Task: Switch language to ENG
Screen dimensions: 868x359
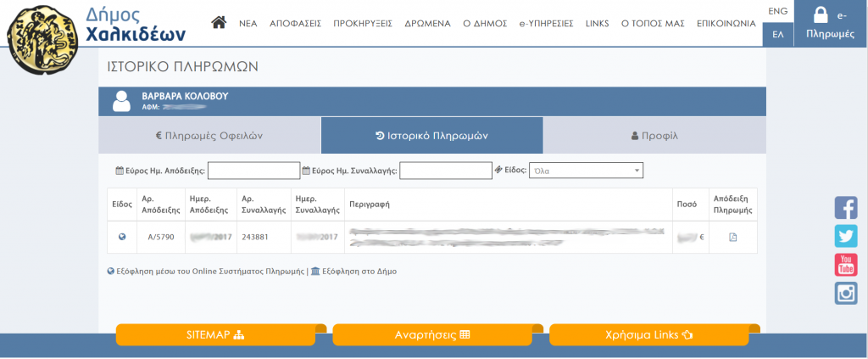Action: [x=777, y=11]
